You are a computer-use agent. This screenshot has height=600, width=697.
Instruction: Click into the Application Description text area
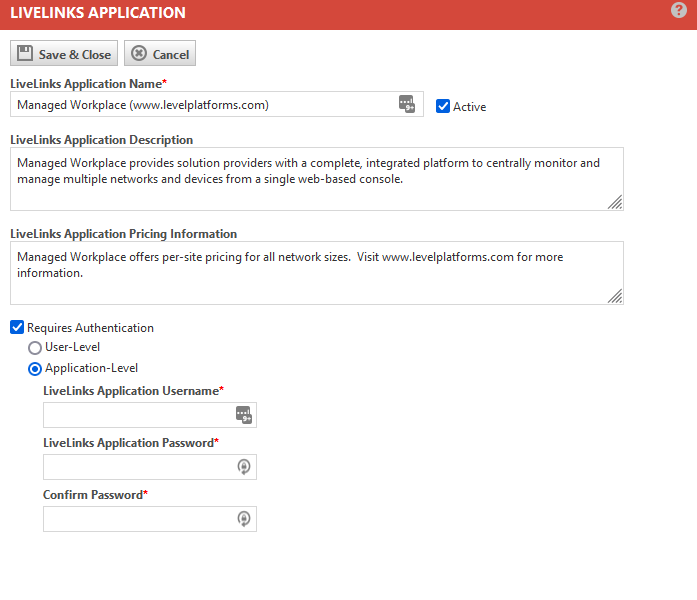pyautogui.click(x=317, y=179)
